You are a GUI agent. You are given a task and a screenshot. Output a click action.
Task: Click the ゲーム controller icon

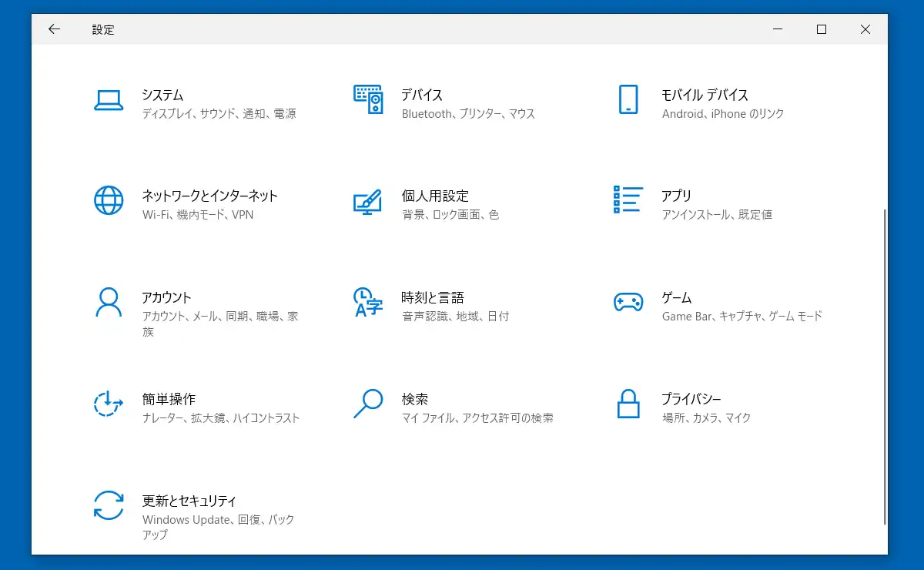[628, 302]
